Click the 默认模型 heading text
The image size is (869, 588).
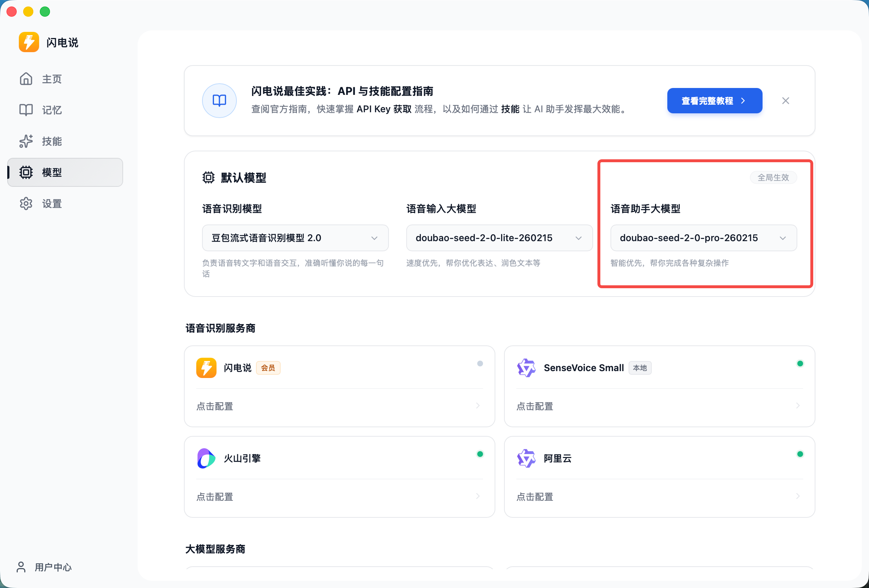pos(243,178)
